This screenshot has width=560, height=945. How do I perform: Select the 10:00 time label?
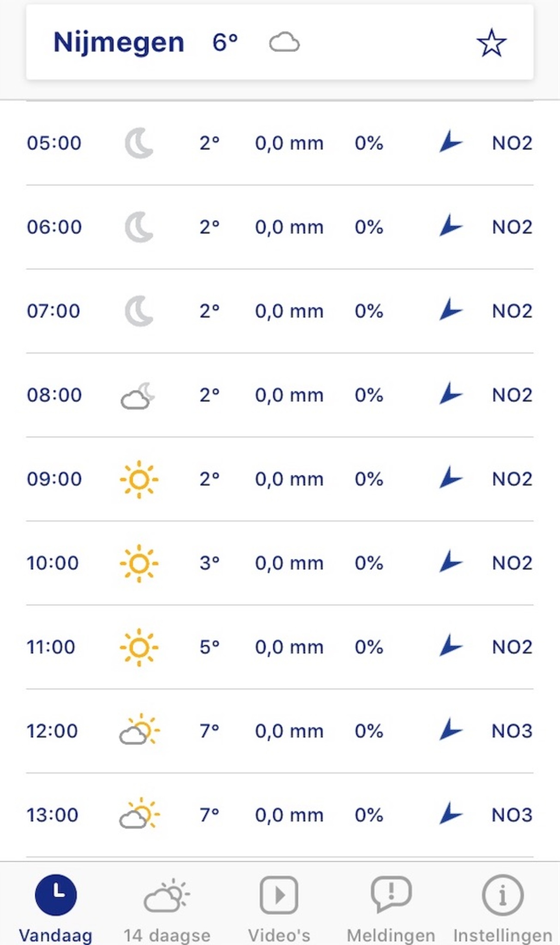(53, 563)
